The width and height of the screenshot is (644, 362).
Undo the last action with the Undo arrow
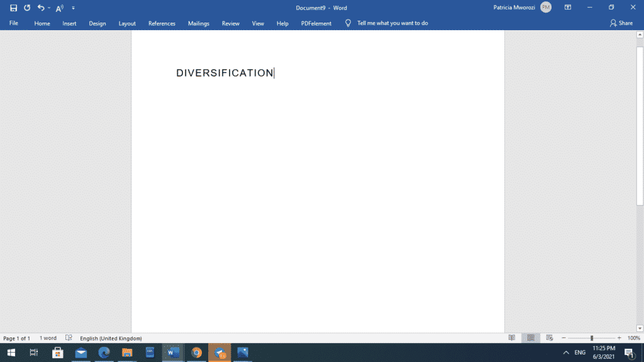(41, 8)
